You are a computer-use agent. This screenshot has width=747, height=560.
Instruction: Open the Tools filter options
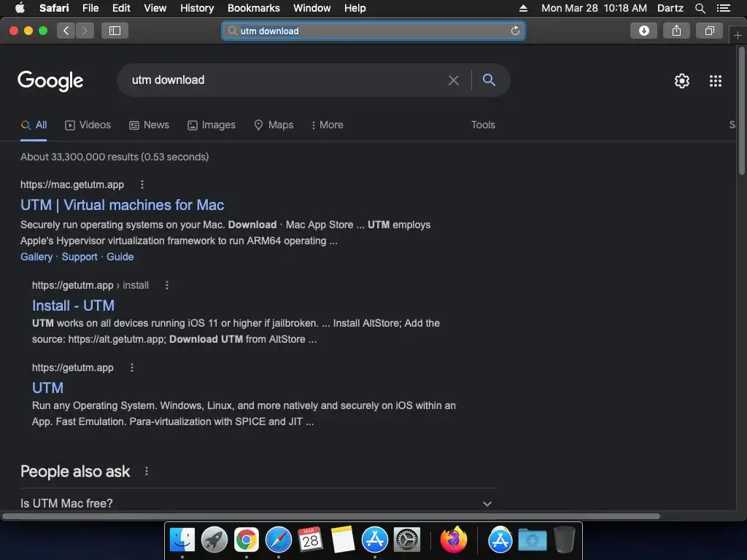point(483,125)
